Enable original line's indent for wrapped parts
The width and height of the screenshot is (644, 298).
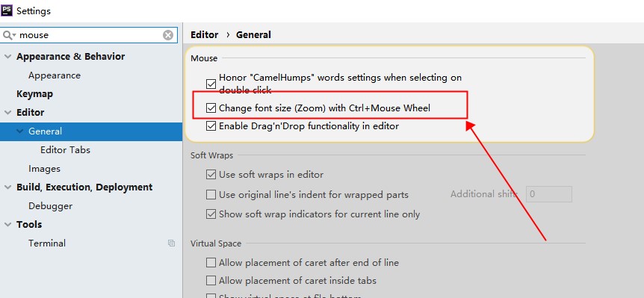(x=211, y=195)
